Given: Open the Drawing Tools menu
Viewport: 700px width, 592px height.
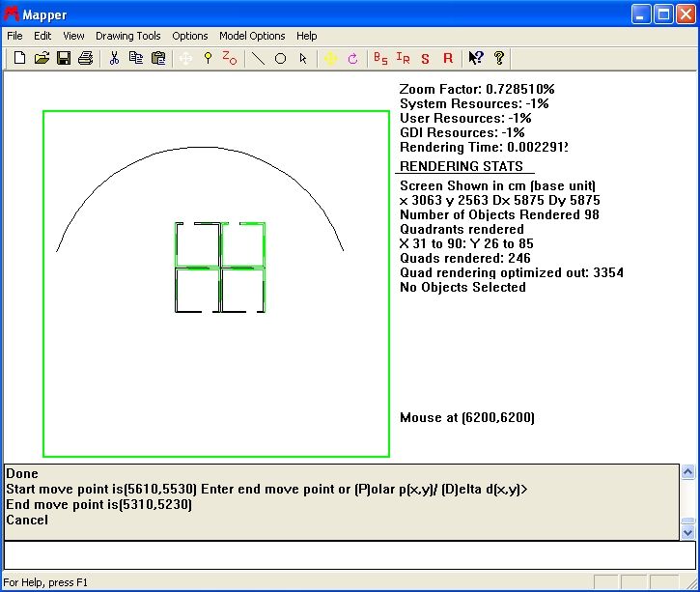Looking at the screenshot, I should click(128, 36).
